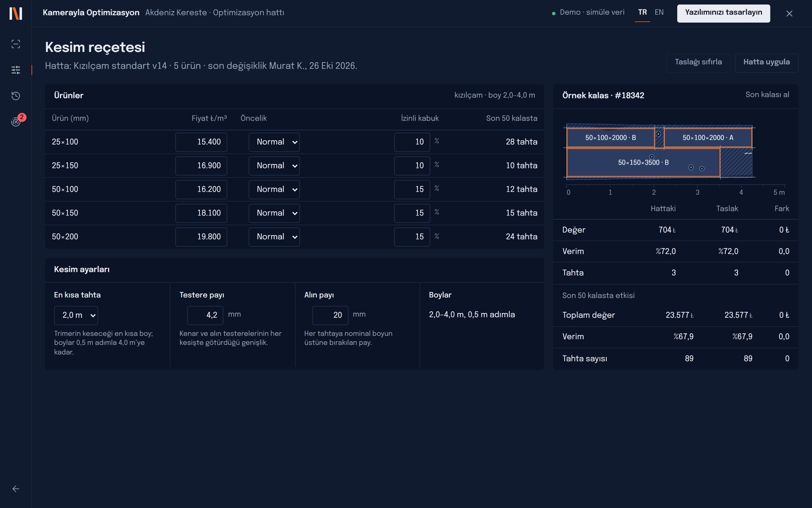Switch language to EN tab

(659, 12)
